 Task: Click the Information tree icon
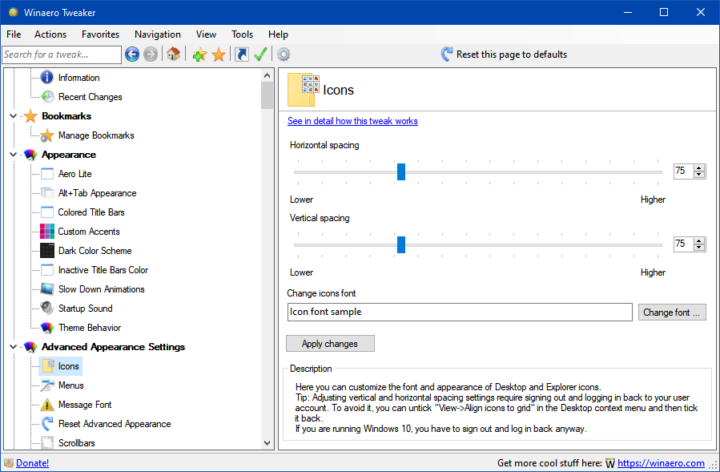point(47,77)
